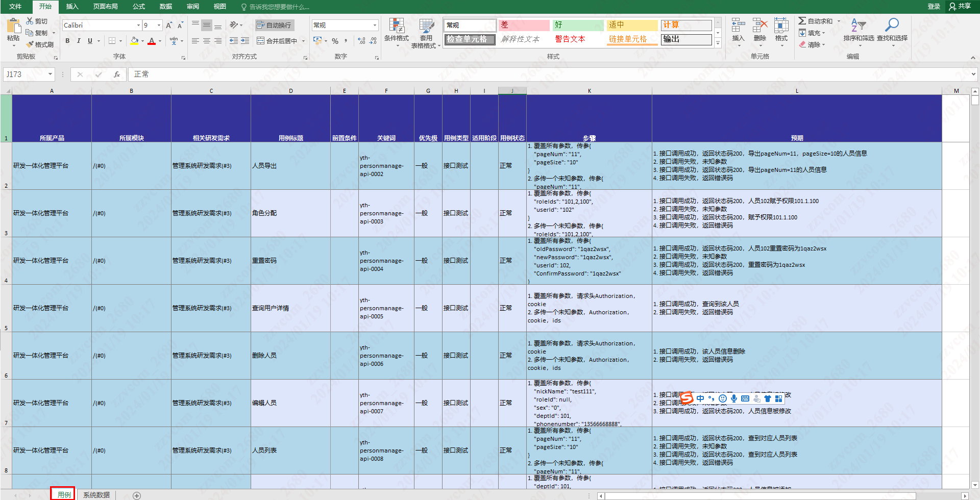Apply comma style number format
Image resolution: width=980 pixels, height=500 pixels.
(x=346, y=41)
